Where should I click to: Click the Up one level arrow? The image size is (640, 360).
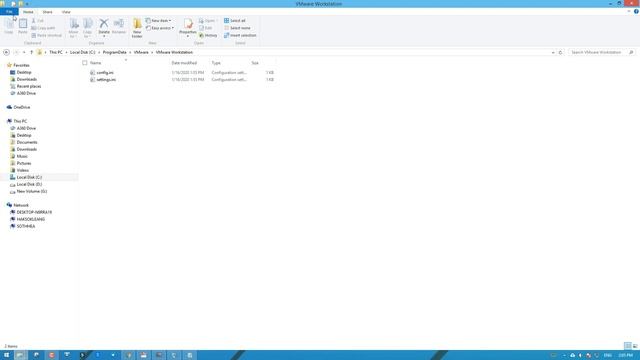pyautogui.click(x=31, y=52)
